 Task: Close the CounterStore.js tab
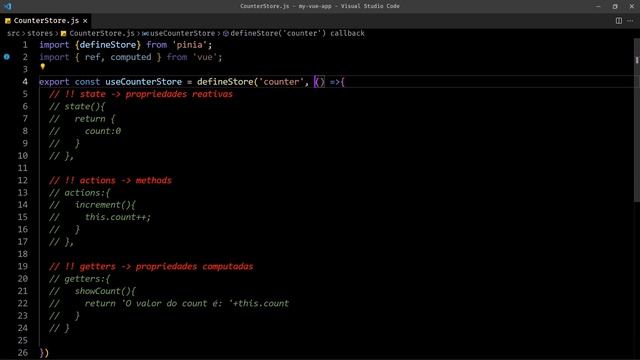[x=85, y=21]
